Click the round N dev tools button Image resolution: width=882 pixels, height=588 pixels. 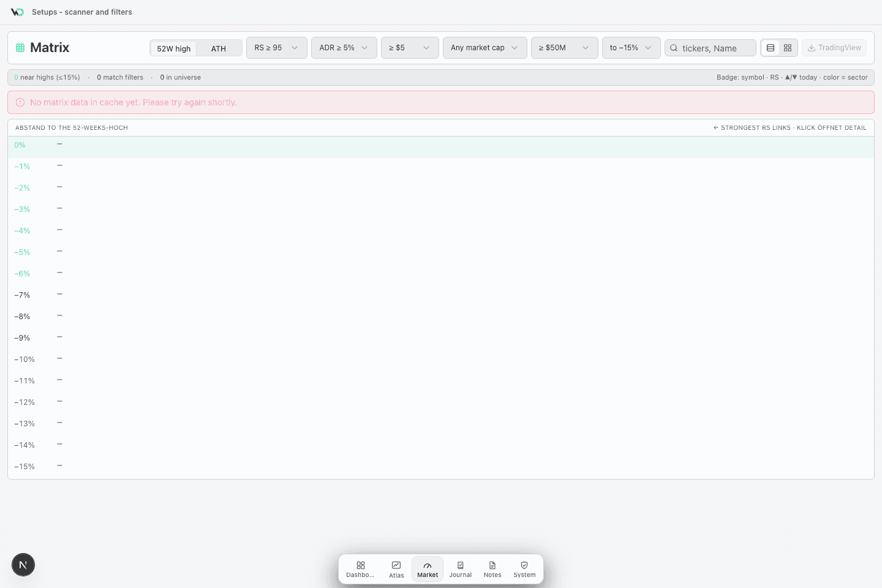[23, 565]
